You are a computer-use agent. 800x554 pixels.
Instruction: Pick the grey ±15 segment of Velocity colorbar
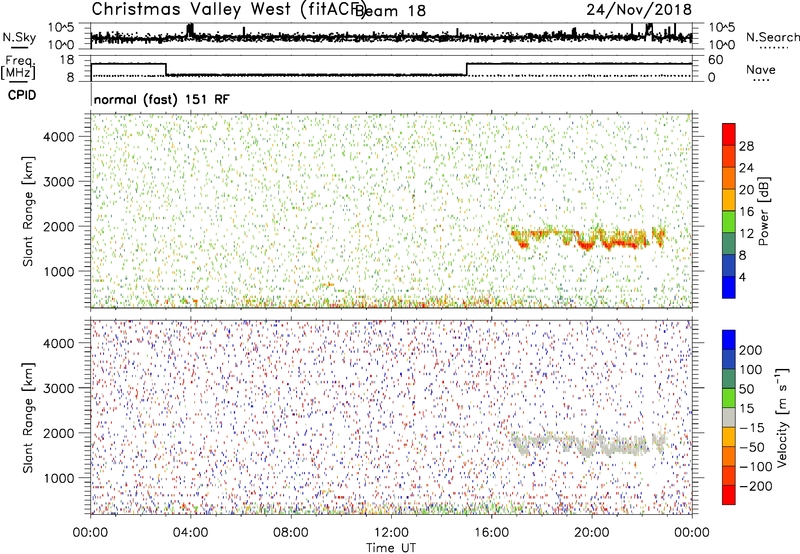(x=729, y=417)
